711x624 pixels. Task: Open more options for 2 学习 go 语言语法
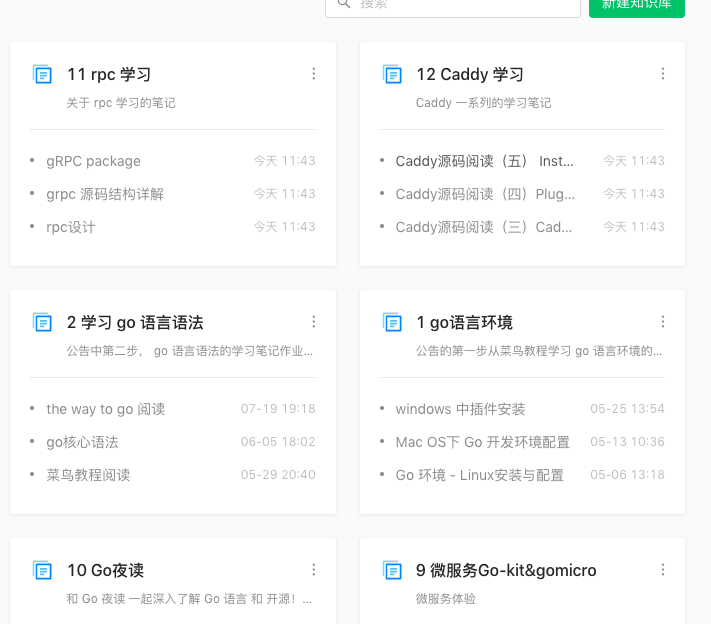tap(313, 322)
